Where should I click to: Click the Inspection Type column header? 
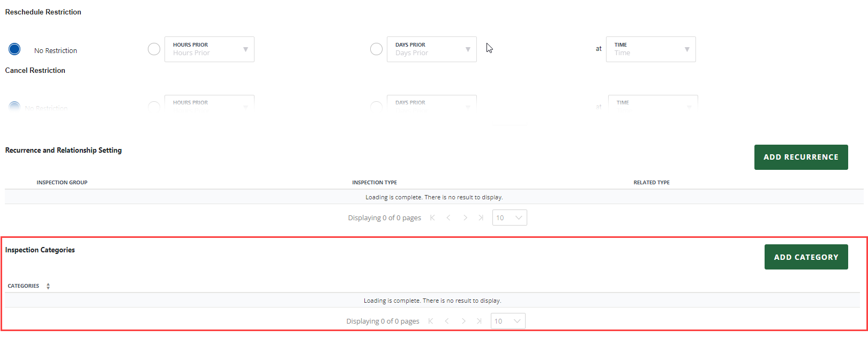[375, 183]
